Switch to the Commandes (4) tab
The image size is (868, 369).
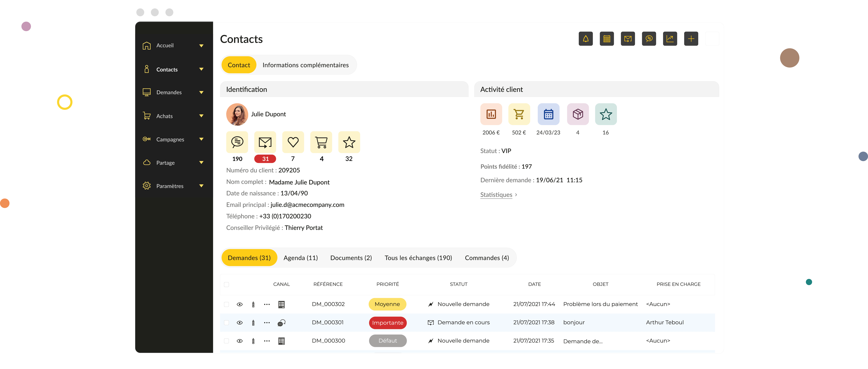click(487, 258)
